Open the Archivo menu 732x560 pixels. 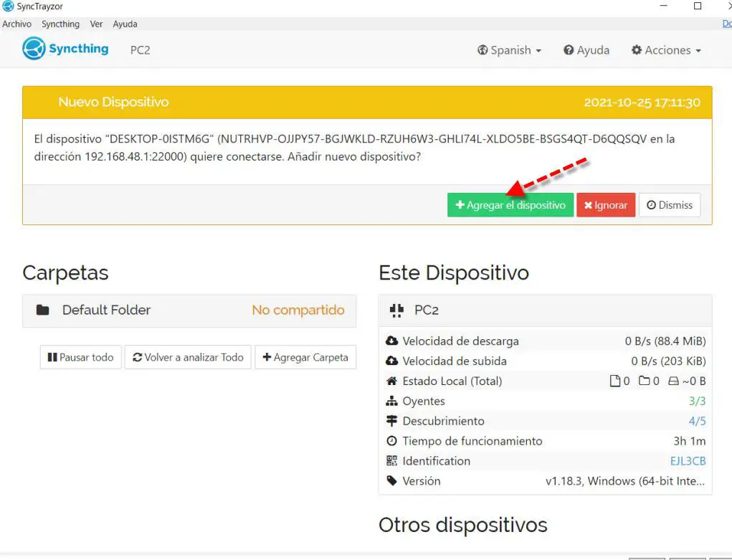(x=17, y=24)
